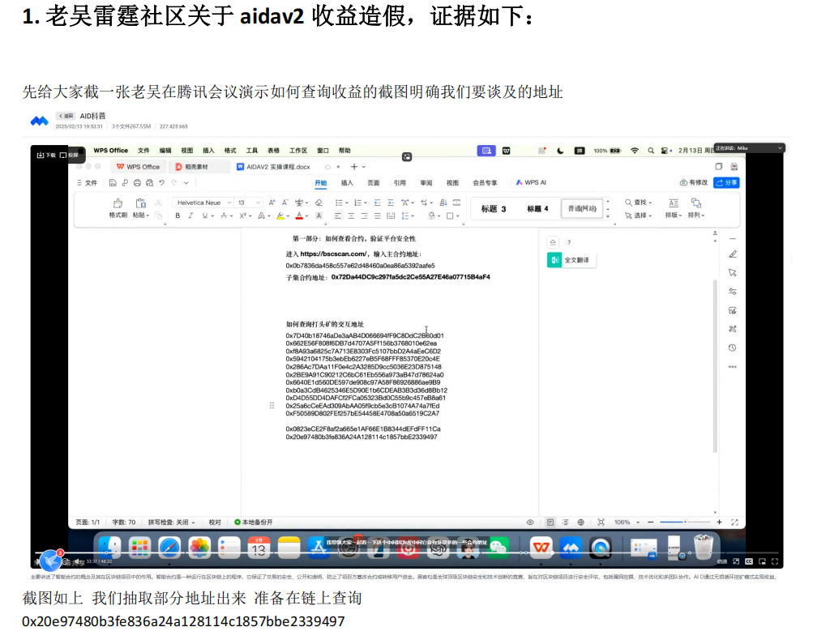Open WPS Office from the dock

click(541, 548)
